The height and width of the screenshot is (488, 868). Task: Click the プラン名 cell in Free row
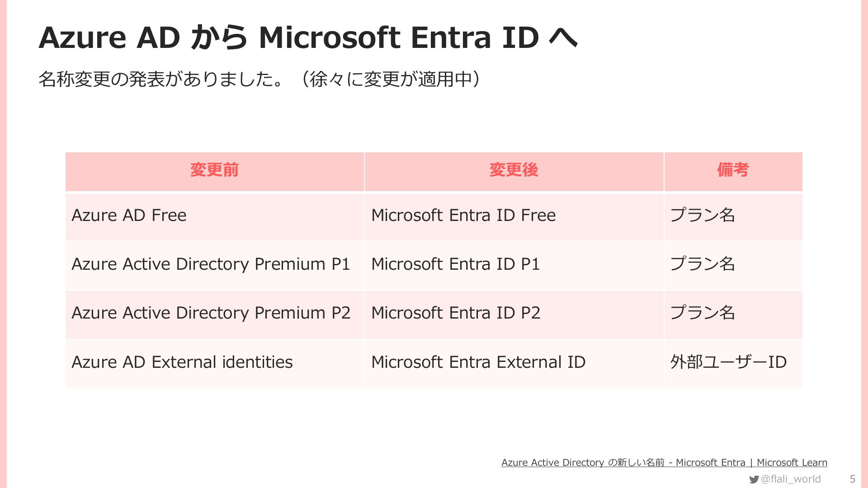coord(733,216)
